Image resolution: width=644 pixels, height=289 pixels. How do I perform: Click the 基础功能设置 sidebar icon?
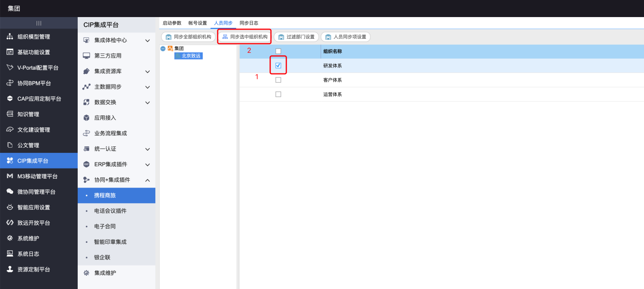pyautogui.click(x=10, y=52)
